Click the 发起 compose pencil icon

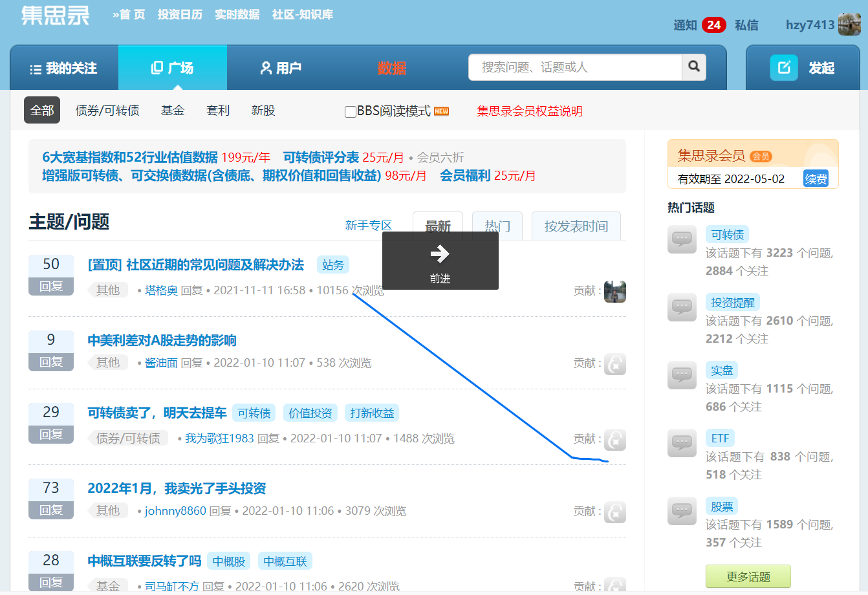[784, 67]
